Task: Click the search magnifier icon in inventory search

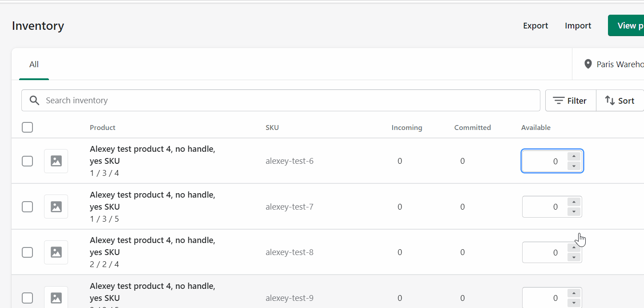Action: [x=34, y=100]
